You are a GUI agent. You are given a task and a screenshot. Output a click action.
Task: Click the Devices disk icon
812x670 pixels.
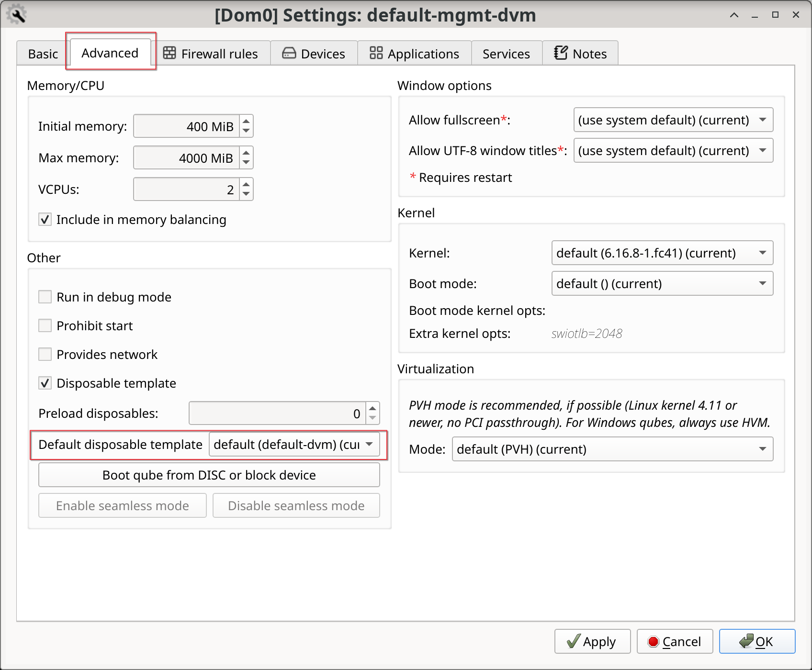click(x=289, y=53)
